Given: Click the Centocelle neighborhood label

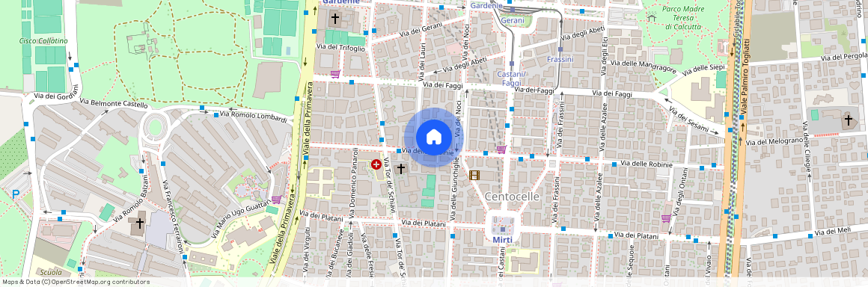Looking at the screenshot, I should (512, 197).
